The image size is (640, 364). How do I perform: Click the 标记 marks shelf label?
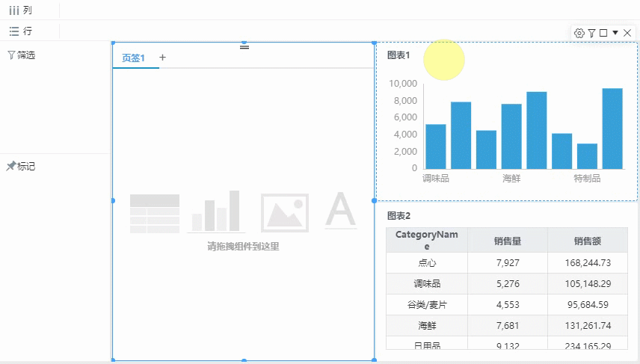[26, 166]
